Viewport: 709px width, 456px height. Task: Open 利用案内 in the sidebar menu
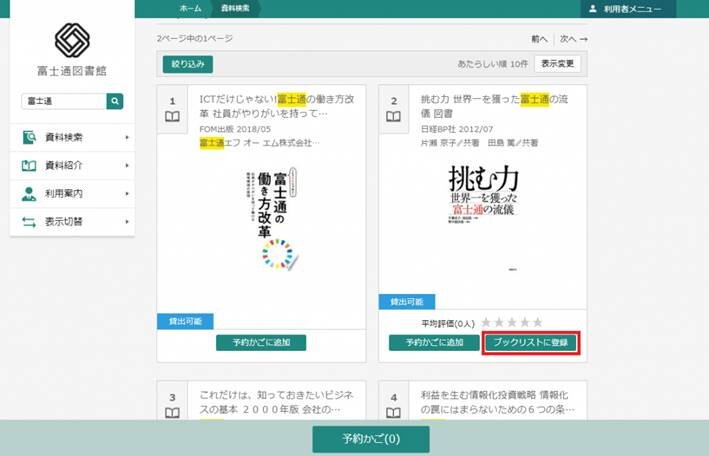click(72, 194)
